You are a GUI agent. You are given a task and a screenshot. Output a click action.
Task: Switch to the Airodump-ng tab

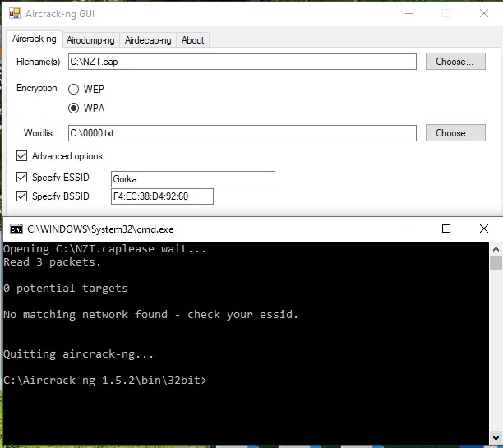90,40
